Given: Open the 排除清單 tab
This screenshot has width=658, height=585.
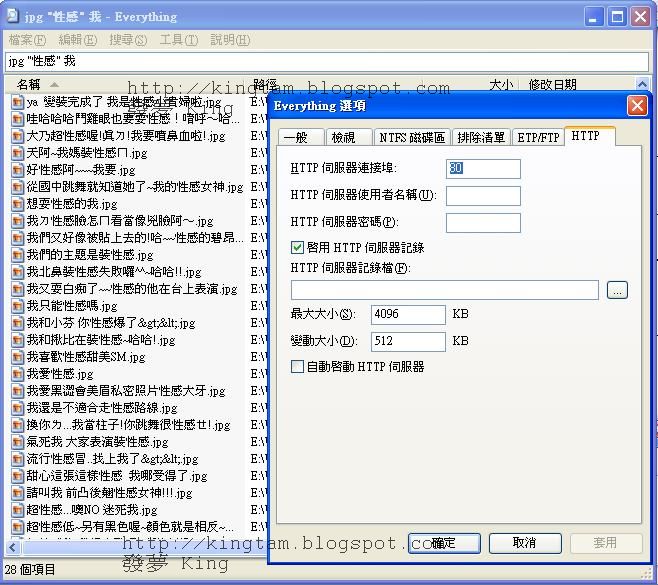Looking at the screenshot, I should (x=481, y=137).
